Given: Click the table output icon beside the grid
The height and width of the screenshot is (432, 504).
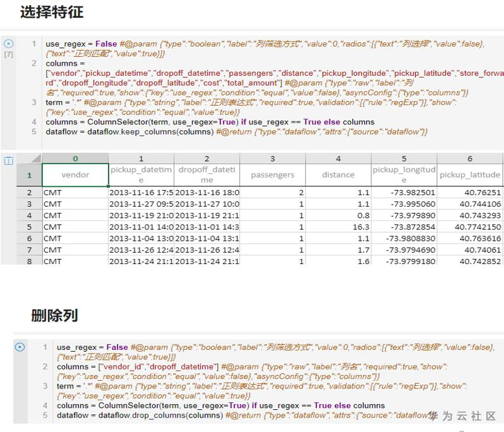Looking at the screenshot, I should 9,160.
